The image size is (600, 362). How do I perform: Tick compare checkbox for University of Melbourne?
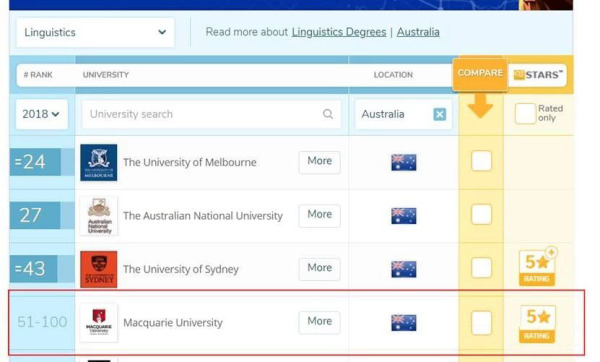click(x=481, y=161)
